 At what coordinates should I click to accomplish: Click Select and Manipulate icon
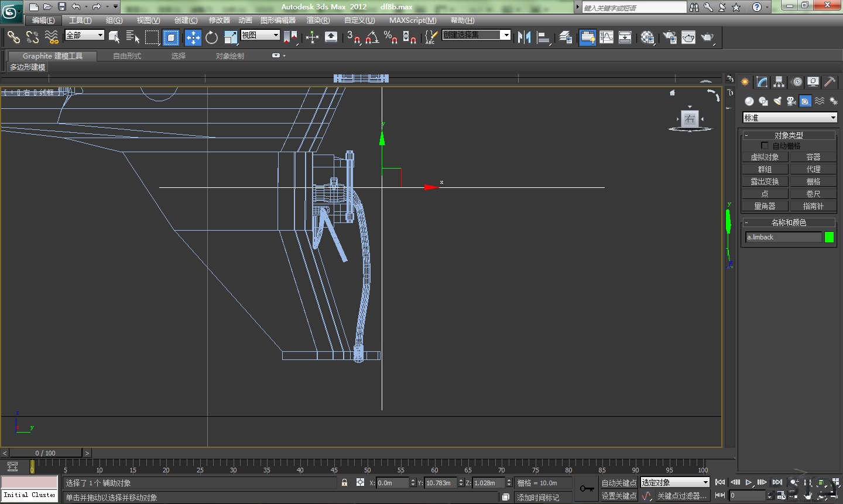click(x=312, y=37)
